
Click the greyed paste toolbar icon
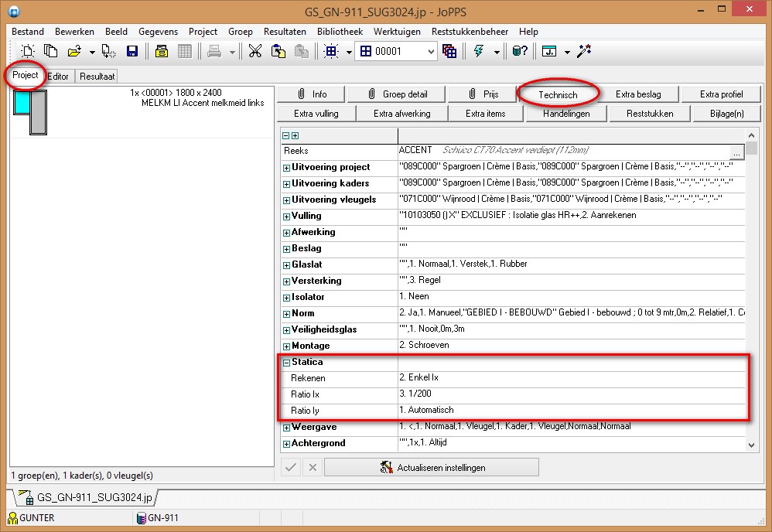302,51
